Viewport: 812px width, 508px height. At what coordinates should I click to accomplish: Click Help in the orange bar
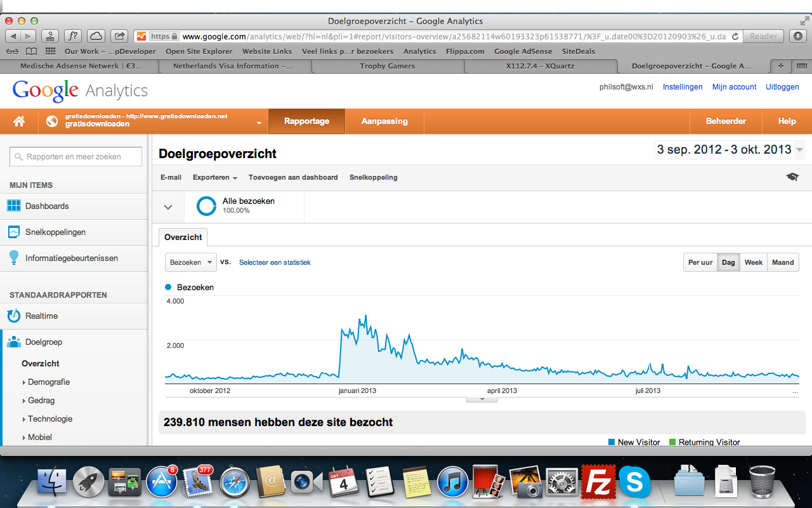pos(787,121)
